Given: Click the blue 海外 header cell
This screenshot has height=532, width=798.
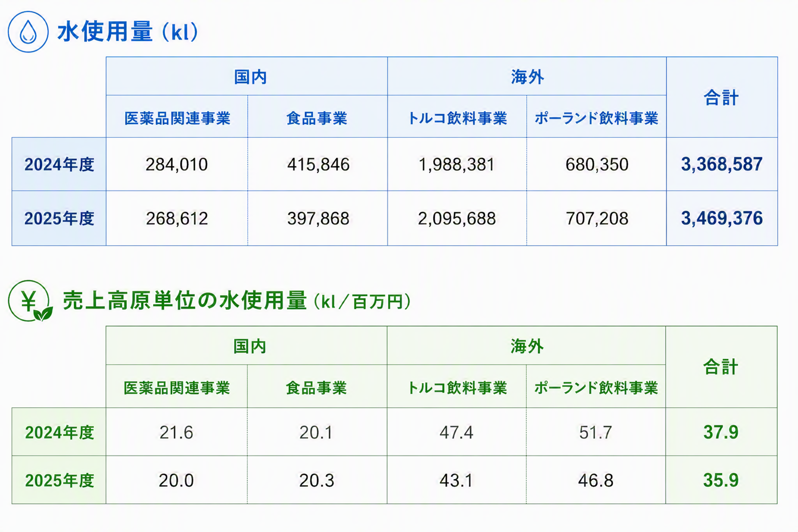Looking at the screenshot, I should (527, 76).
